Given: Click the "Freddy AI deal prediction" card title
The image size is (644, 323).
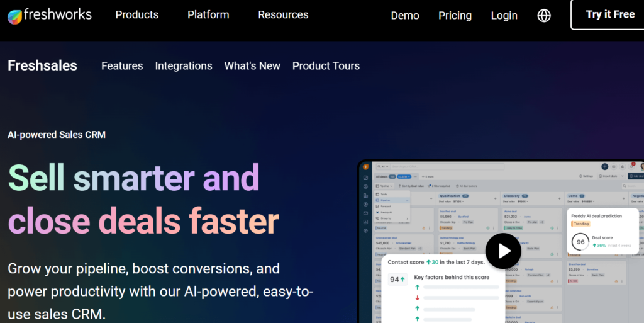Looking at the screenshot, I should tap(596, 216).
